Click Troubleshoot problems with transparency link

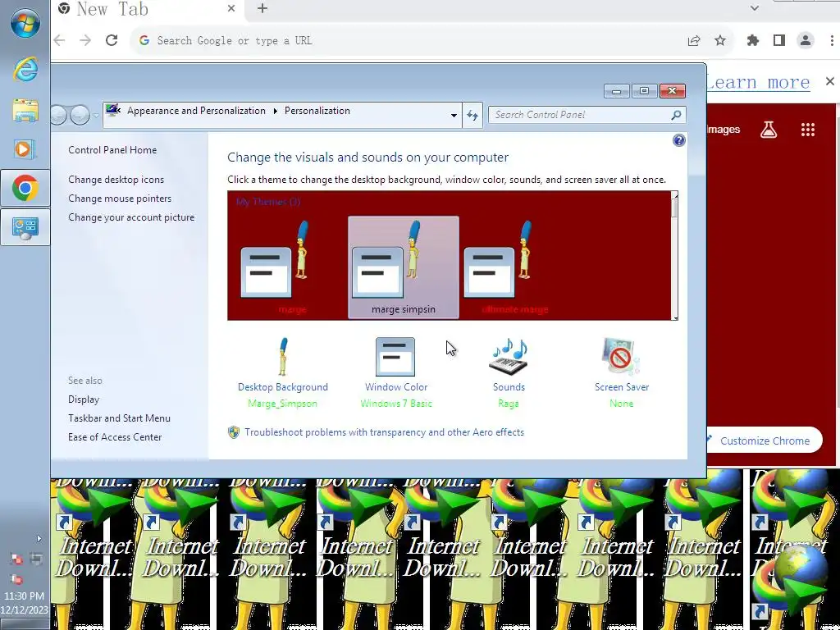coord(384,432)
